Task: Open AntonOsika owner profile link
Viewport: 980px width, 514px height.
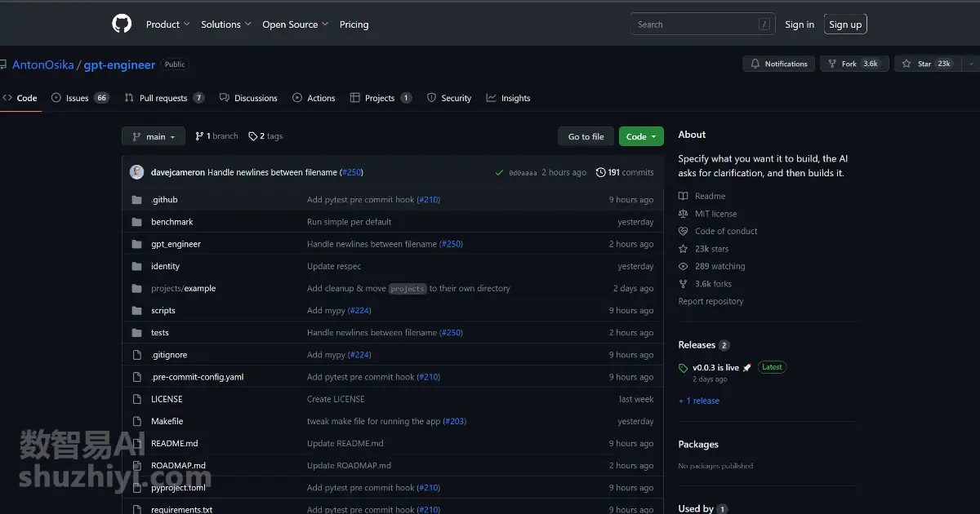Action: click(42, 64)
